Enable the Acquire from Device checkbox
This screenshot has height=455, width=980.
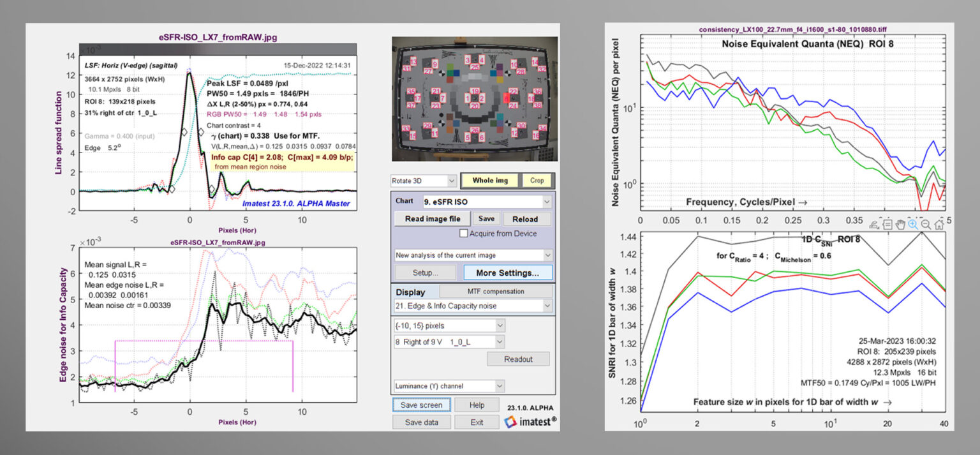(464, 232)
